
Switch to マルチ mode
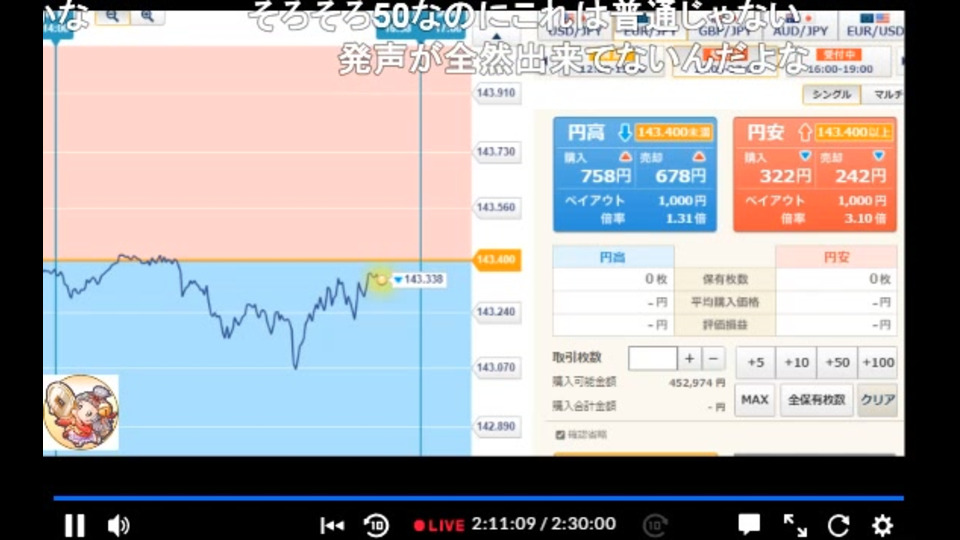883,94
